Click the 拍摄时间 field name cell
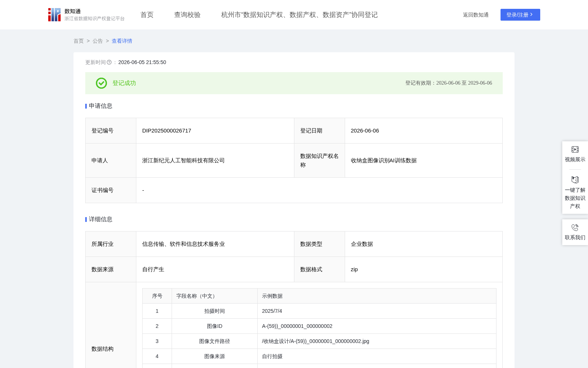Viewport: 588px width, 368px height. pos(215,311)
